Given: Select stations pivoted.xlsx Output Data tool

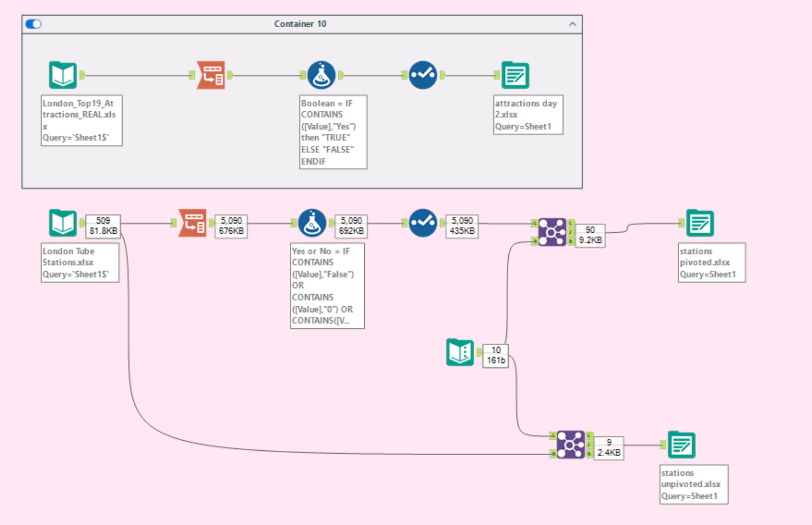Looking at the screenshot, I should pos(700,223).
